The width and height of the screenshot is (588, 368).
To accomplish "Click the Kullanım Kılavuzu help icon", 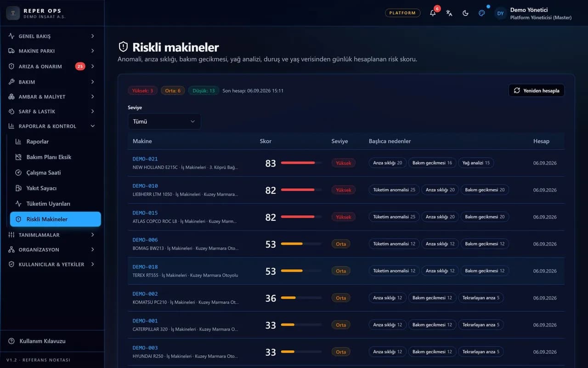I will pos(11,341).
